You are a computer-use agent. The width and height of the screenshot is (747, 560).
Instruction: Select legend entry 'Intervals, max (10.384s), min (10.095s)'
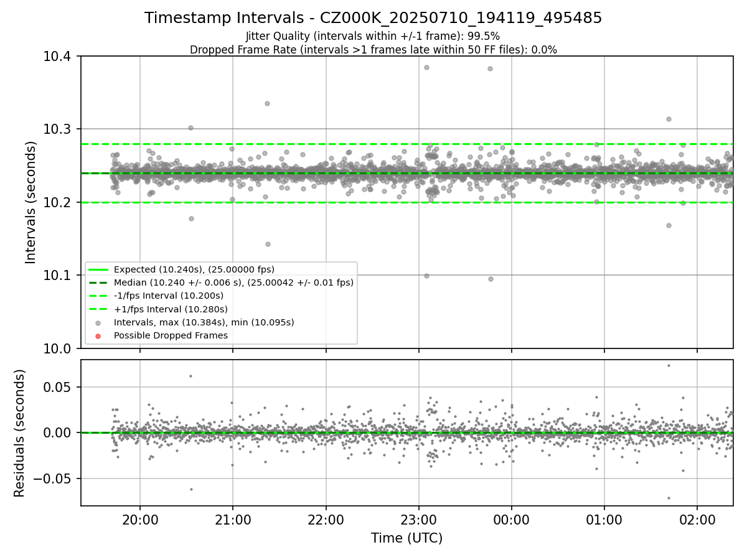(x=204, y=322)
